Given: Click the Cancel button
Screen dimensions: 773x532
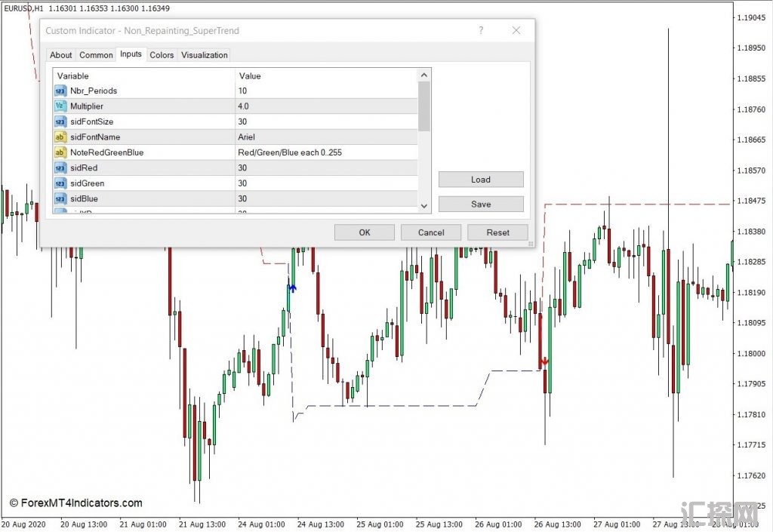Looking at the screenshot, I should pos(431,232).
